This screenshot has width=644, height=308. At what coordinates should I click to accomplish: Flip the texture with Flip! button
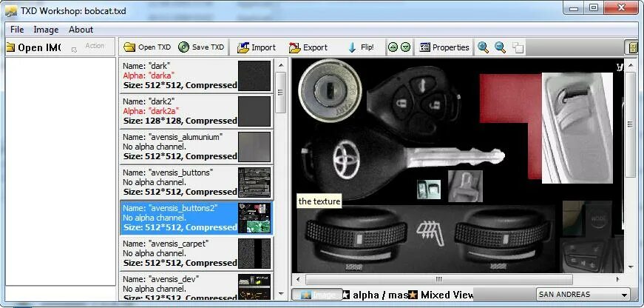coord(361,47)
